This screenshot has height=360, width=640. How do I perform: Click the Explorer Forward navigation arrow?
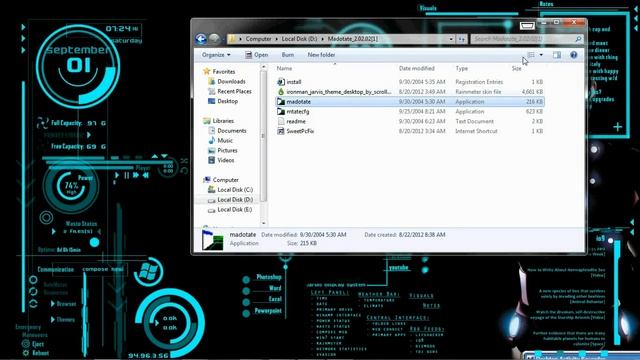pos(214,39)
